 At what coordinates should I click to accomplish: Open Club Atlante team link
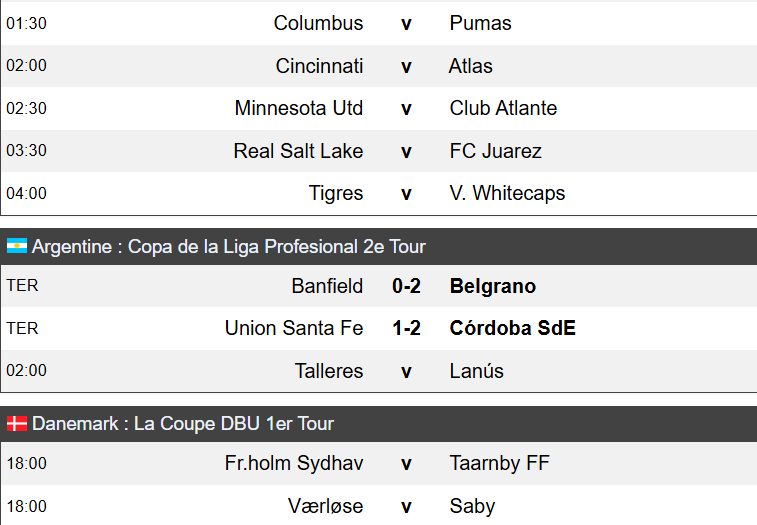point(503,108)
